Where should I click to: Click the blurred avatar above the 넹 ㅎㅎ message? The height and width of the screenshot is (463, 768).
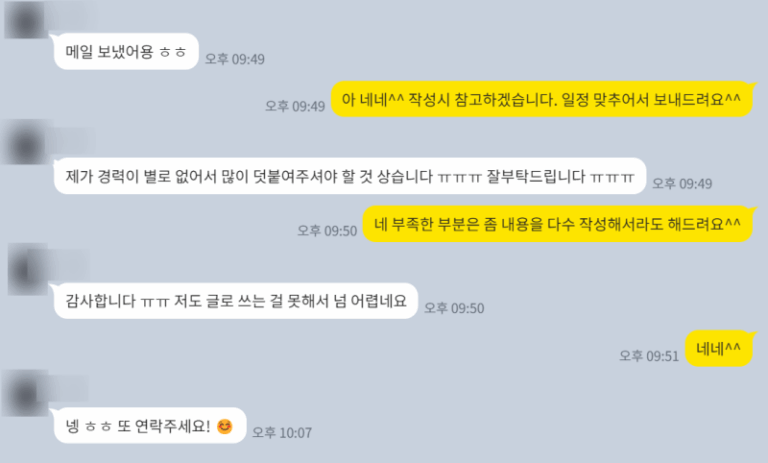click(x=25, y=394)
